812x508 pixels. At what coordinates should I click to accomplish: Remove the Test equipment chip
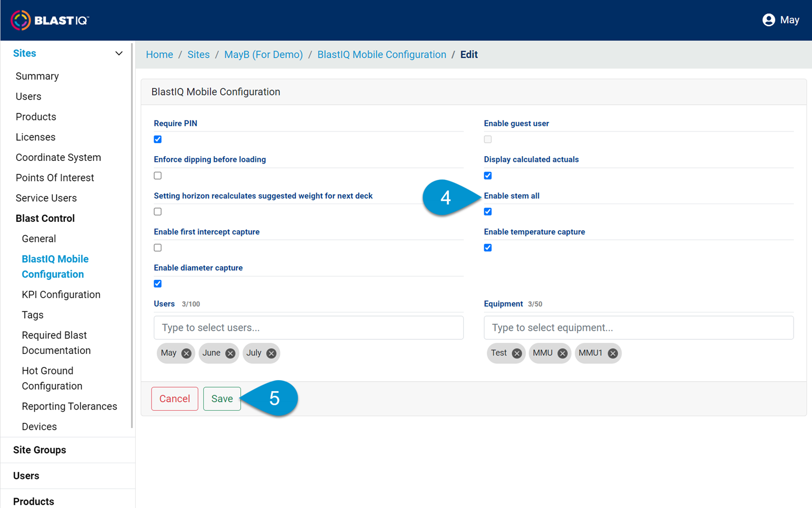517,353
